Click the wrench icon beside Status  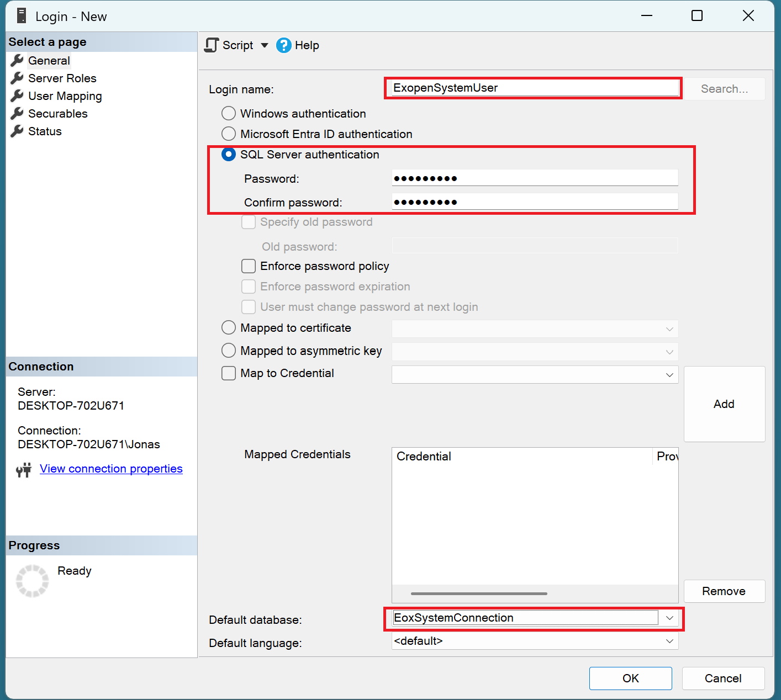click(x=17, y=131)
